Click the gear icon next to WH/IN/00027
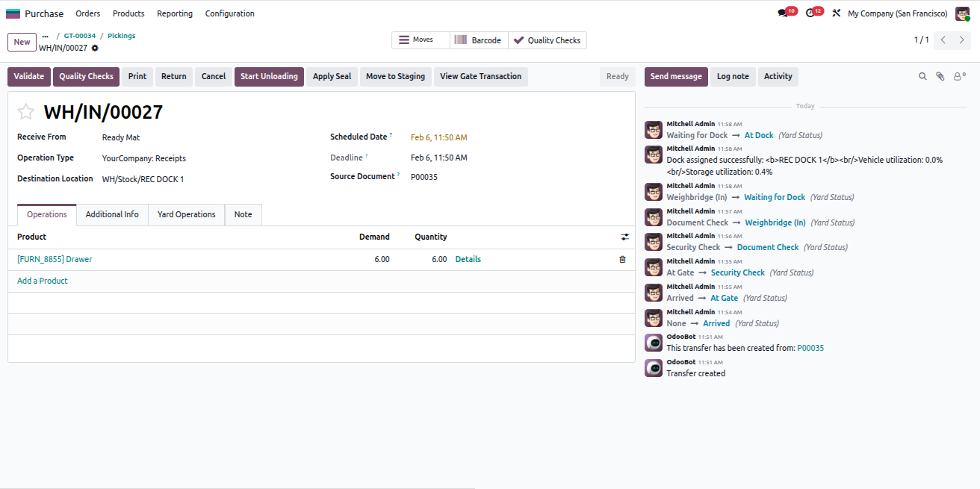 95,48
